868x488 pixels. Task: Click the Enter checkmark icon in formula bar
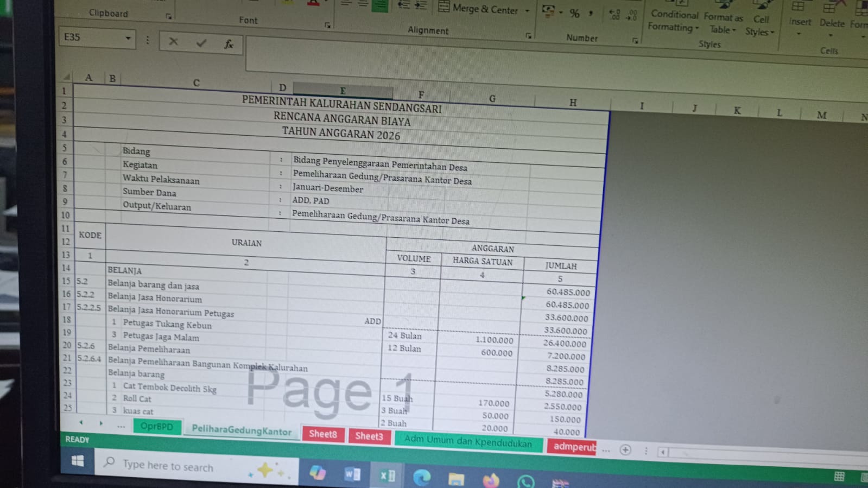click(201, 42)
